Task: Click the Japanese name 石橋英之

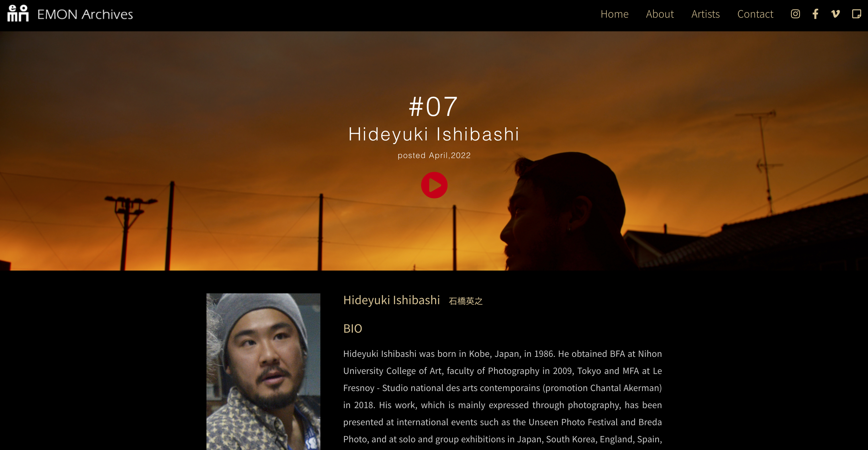Action: pos(466,301)
